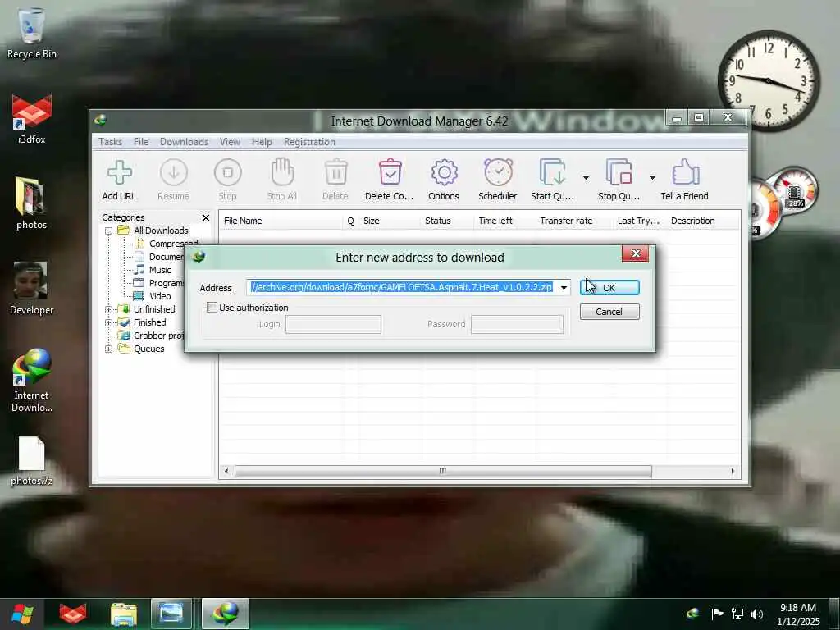840x630 pixels.
Task: Expand the Queues tree node
Action: (x=108, y=349)
